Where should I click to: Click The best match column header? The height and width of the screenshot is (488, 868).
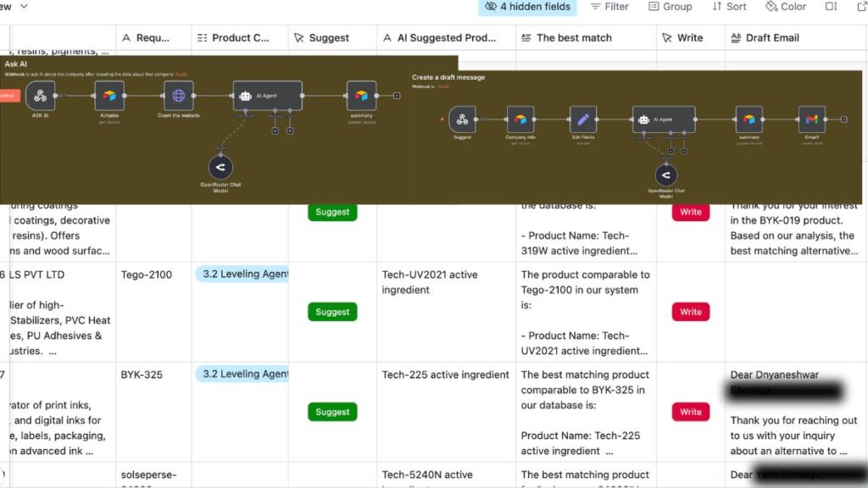pos(573,38)
